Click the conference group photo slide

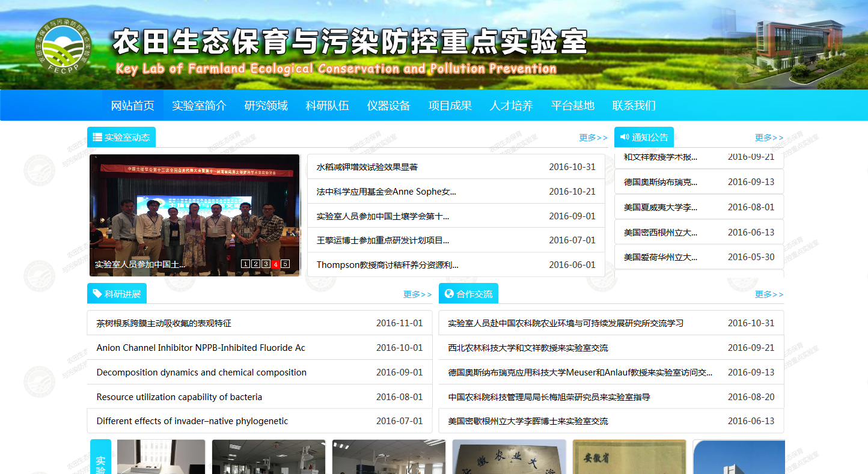[194, 210]
